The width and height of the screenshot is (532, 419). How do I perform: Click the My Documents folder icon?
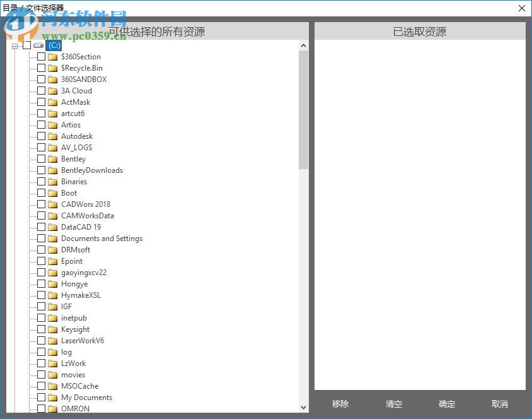click(x=52, y=397)
